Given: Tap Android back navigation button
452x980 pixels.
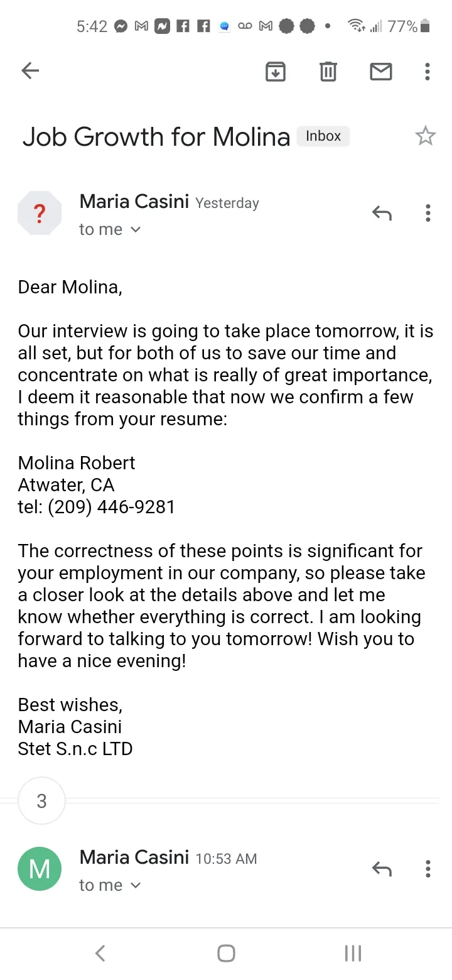Looking at the screenshot, I should [100, 954].
